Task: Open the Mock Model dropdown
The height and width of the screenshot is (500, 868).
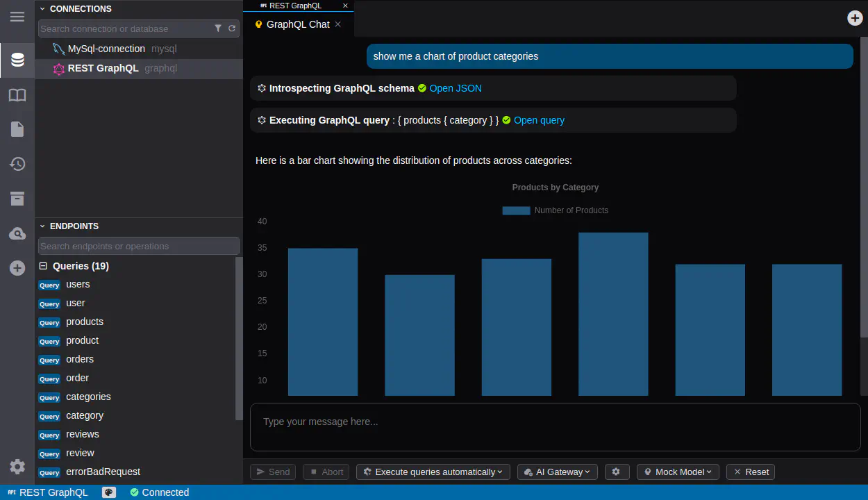Action: tap(678, 472)
